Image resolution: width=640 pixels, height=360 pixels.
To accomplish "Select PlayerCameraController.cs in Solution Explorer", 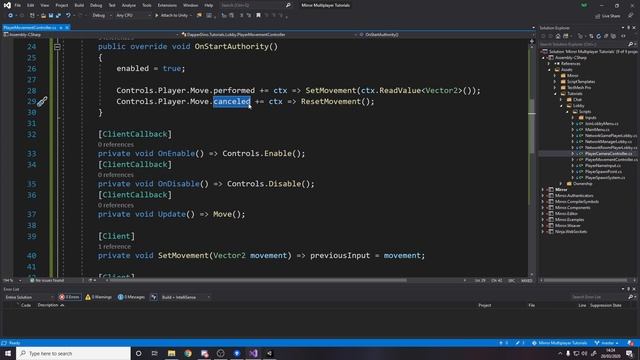I will click(x=608, y=153).
